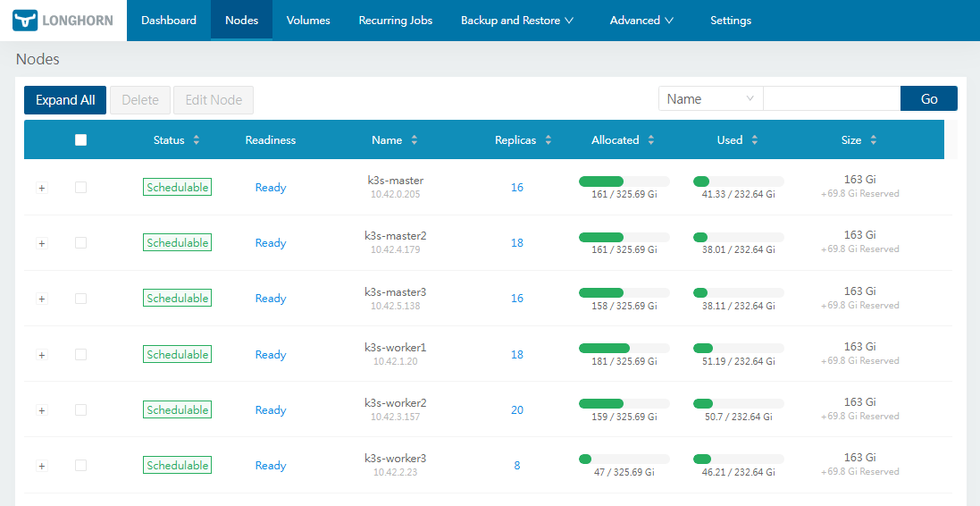
Task: Open k3s-worker3 replica count 8
Action: (x=517, y=466)
